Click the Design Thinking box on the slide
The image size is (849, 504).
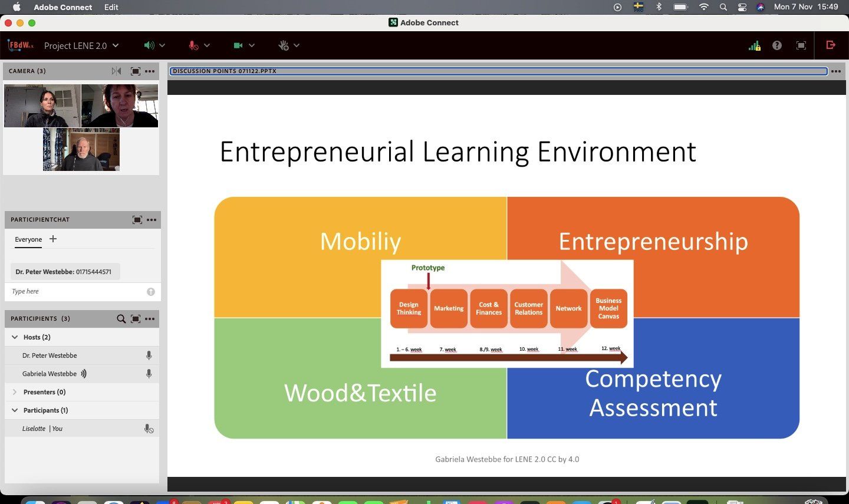409,308
